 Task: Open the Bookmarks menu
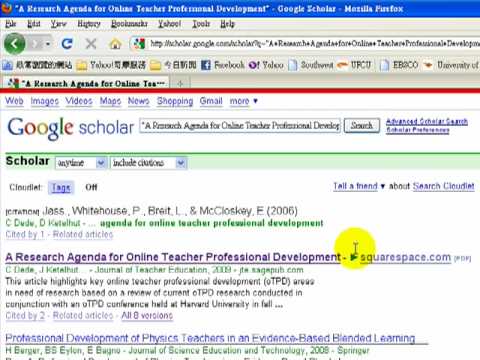tap(129, 24)
